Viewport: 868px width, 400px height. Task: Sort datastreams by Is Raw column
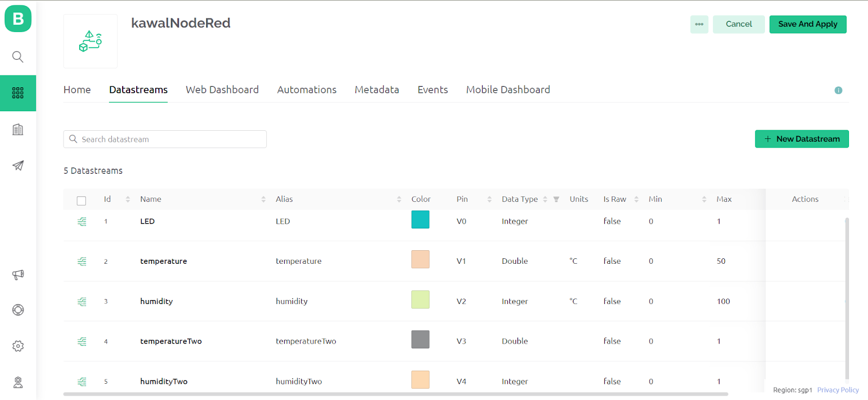click(636, 199)
